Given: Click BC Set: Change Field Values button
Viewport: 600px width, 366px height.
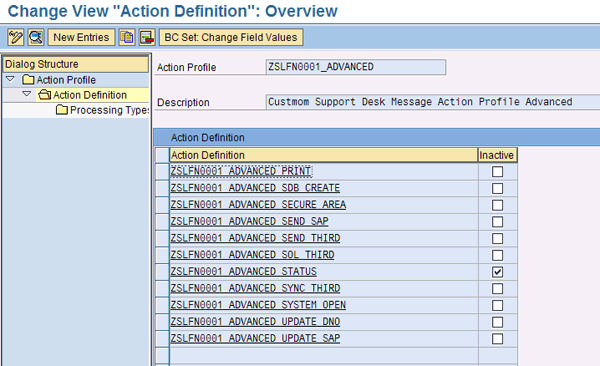Looking at the screenshot, I should click(x=231, y=37).
